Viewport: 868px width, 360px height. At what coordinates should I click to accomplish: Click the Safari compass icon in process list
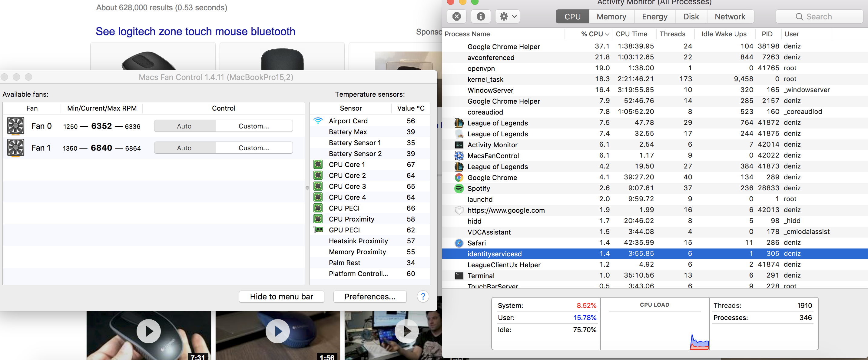(459, 243)
